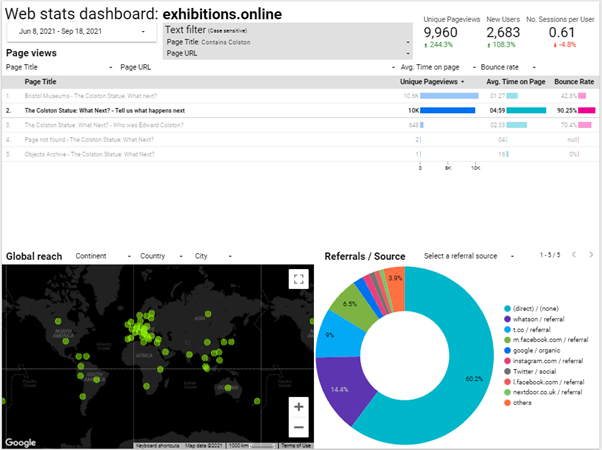Open the Avg. Time on page dropdown

(x=438, y=67)
